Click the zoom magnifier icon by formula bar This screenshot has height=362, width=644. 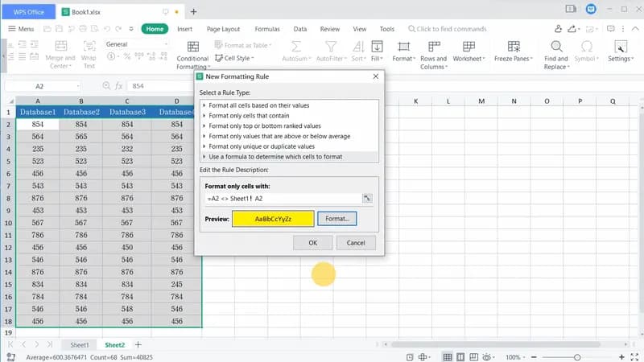pyautogui.click(x=106, y=85)
